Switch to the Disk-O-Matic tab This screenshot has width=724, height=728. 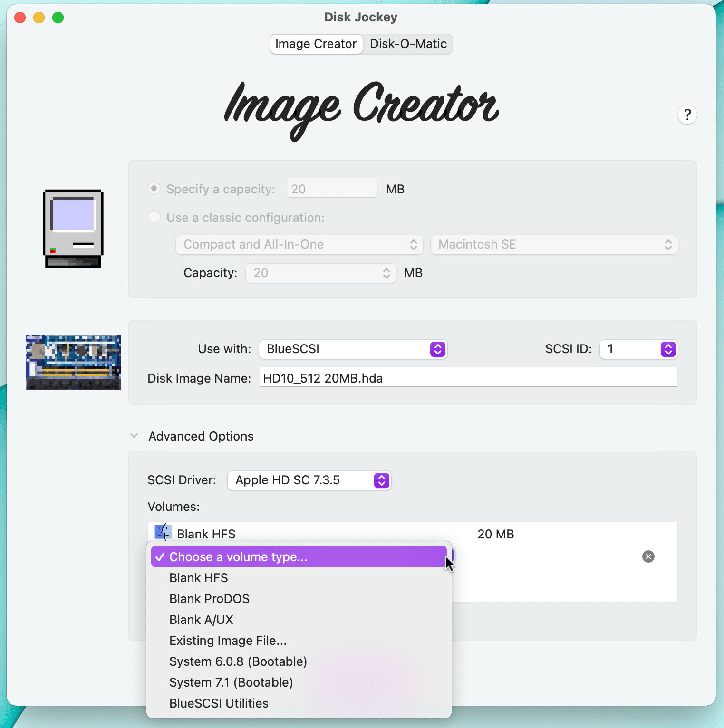(408, 44)
